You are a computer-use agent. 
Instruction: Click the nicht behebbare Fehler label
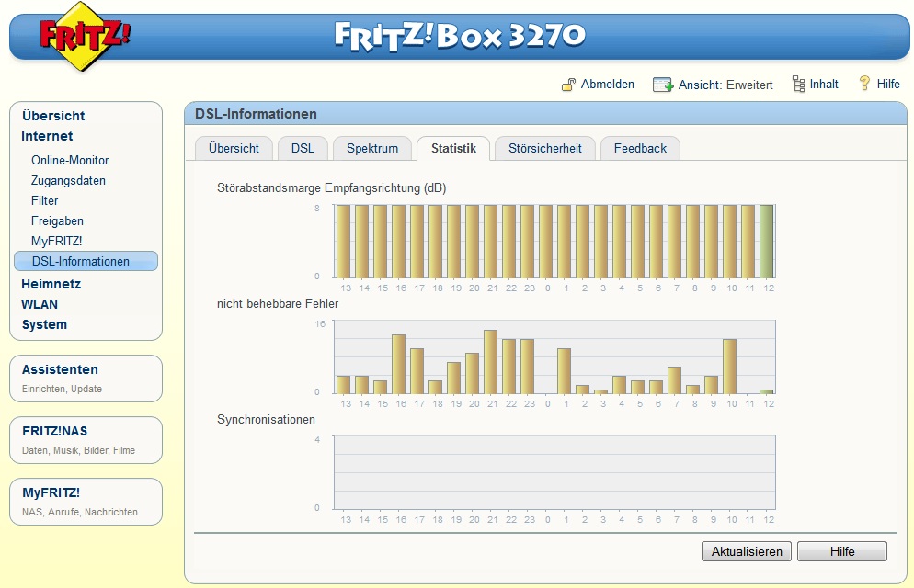pos(278,304)
